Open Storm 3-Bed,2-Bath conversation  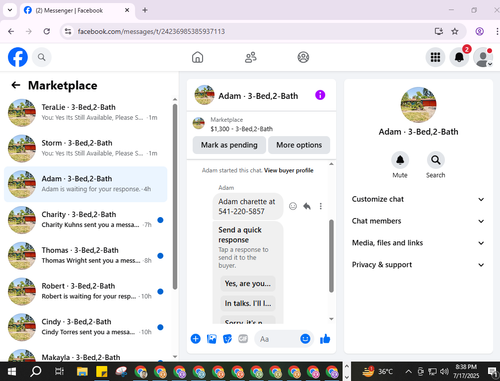pos(86,148)
